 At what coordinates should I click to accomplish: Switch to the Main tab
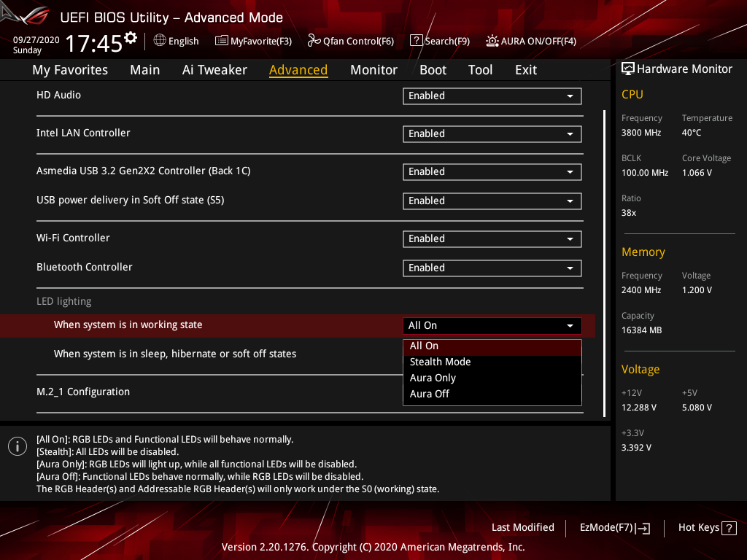tap(145, 70)
